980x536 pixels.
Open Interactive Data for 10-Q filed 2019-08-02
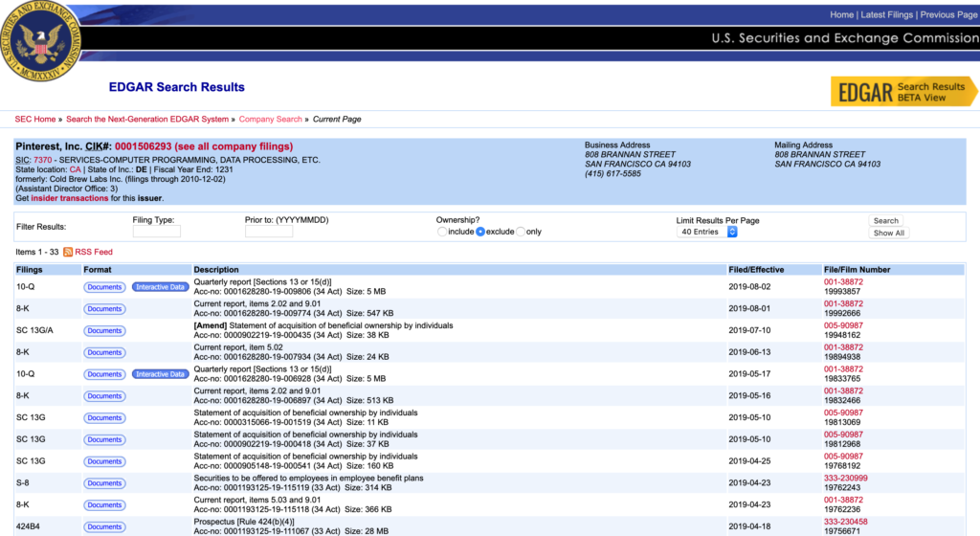161,287
